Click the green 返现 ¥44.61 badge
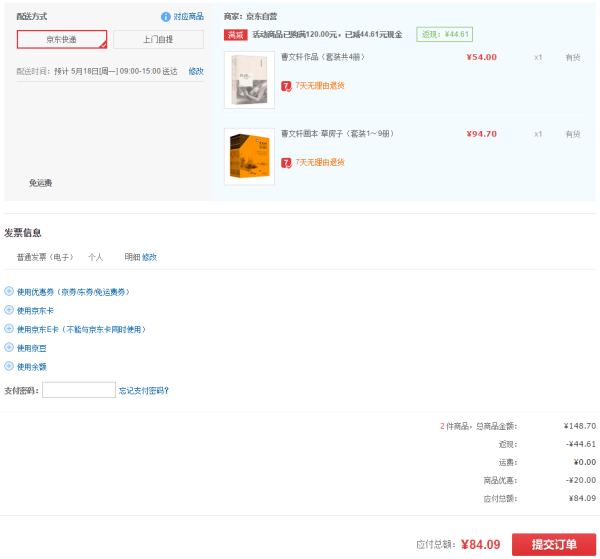The image size is (600, 559). click(x=444, y=34)
